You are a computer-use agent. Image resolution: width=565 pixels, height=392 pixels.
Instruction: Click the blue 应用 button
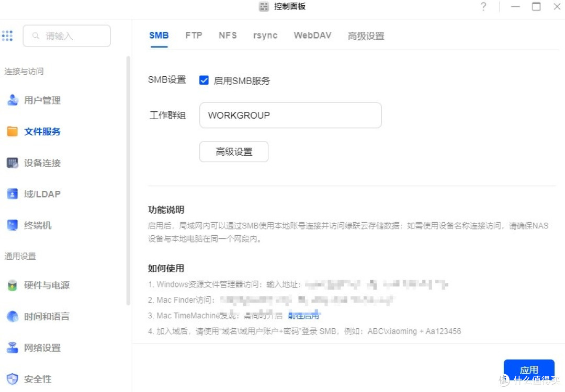pyautogui.click(x=529, y=370)
